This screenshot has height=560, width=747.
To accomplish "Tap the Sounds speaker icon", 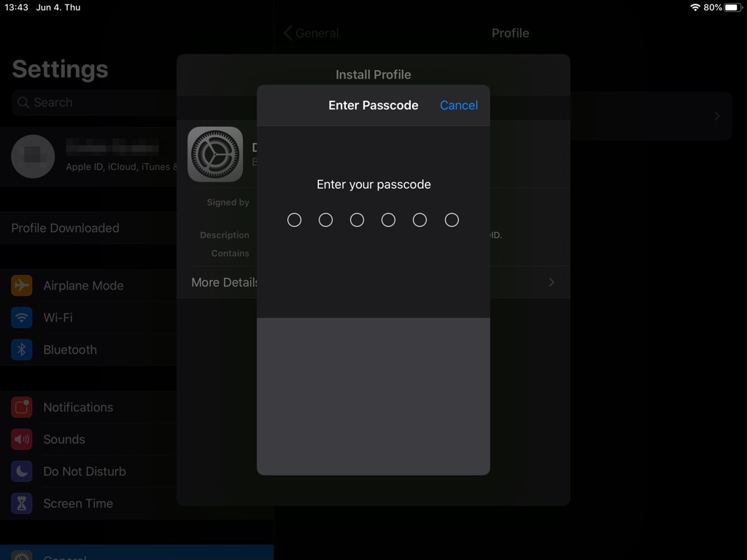I will tap(22, 440).
